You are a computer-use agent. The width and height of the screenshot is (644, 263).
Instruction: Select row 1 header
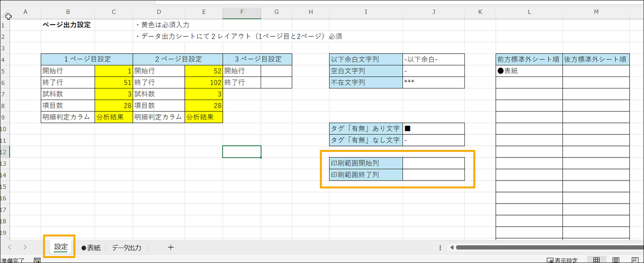coord(5,25)
